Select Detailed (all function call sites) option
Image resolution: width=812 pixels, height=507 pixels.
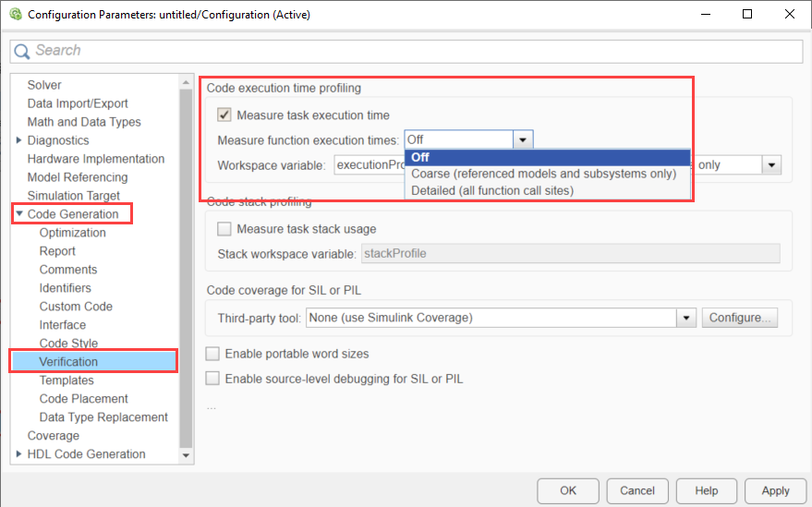492,190
